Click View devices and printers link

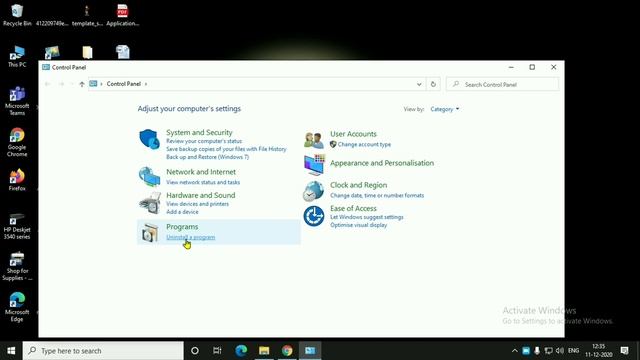pyautogui.click(x=198, y=204)
